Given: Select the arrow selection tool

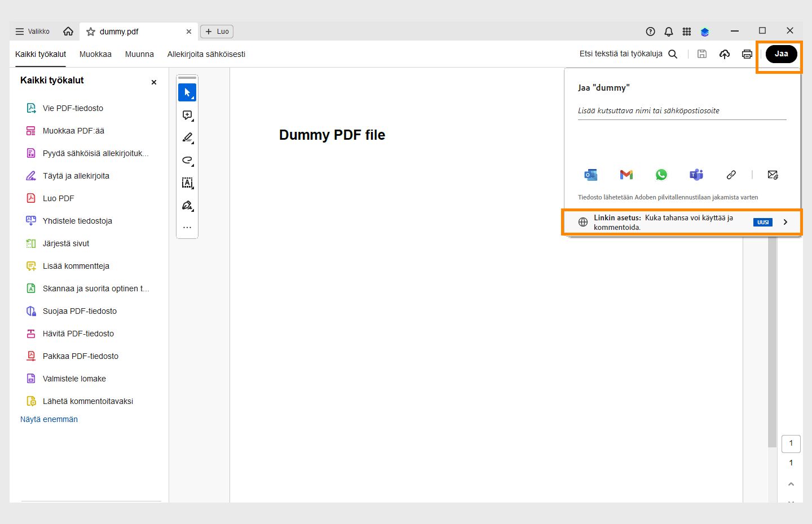Looking at the screenshot, I should click(x=187, y=92).
